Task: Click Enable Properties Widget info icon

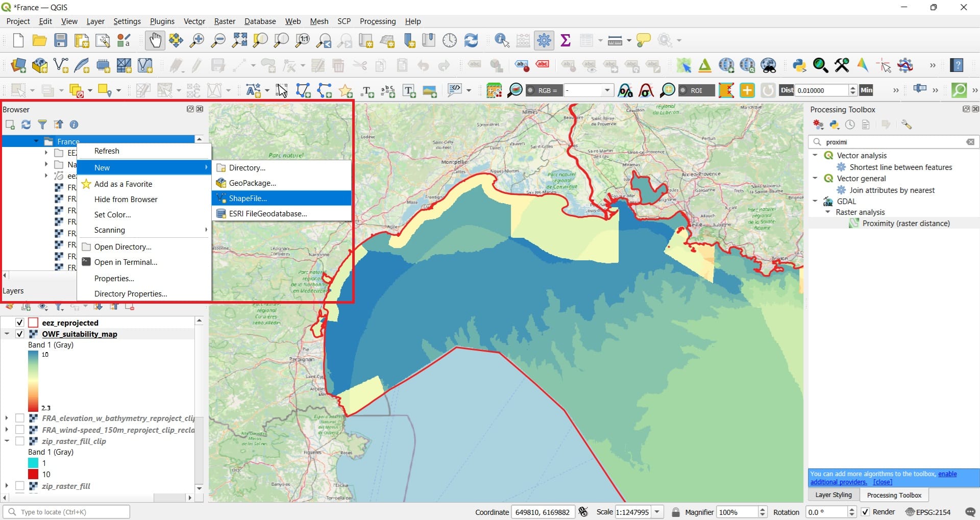Action: [x=74, y=125]
